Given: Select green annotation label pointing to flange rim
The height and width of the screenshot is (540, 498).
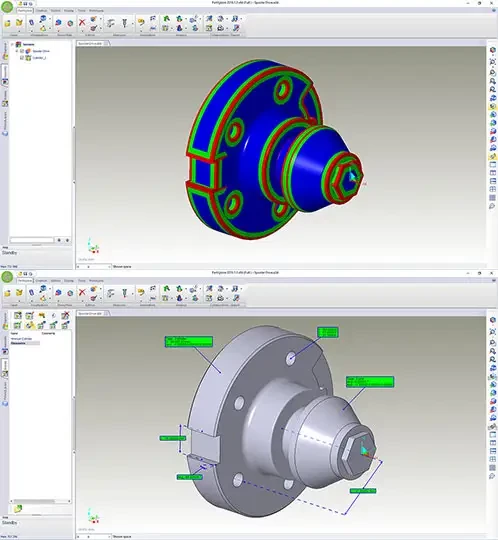Looking at the screenshot, I should coord(189,342).
